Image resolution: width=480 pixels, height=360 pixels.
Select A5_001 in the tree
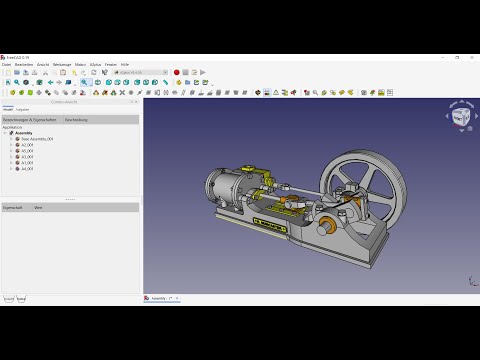(27, 151)
